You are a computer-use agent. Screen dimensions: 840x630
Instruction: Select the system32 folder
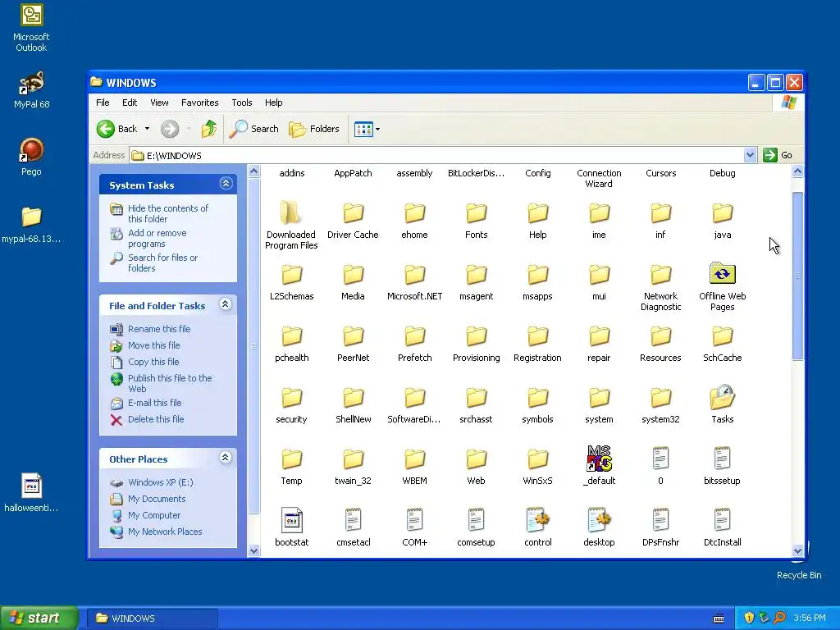tap(660, 405)
